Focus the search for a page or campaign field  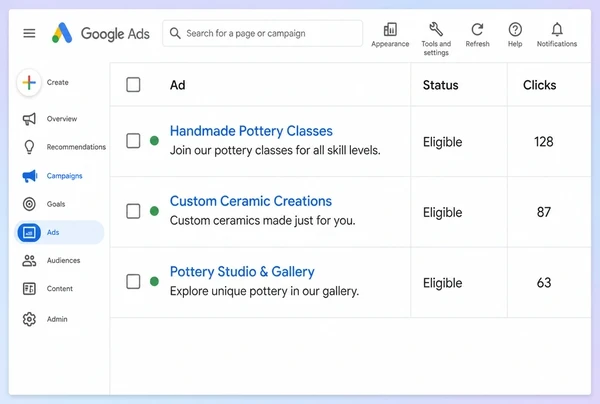point(262,33)
